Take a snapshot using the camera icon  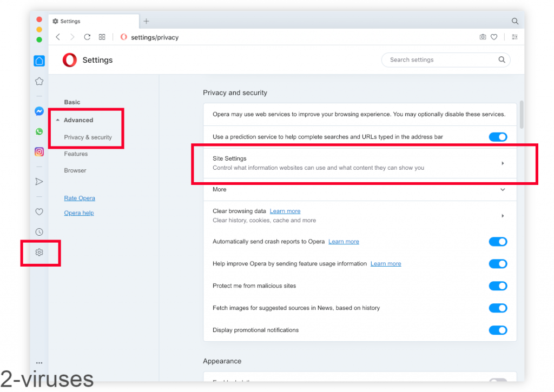click(483, 37)
